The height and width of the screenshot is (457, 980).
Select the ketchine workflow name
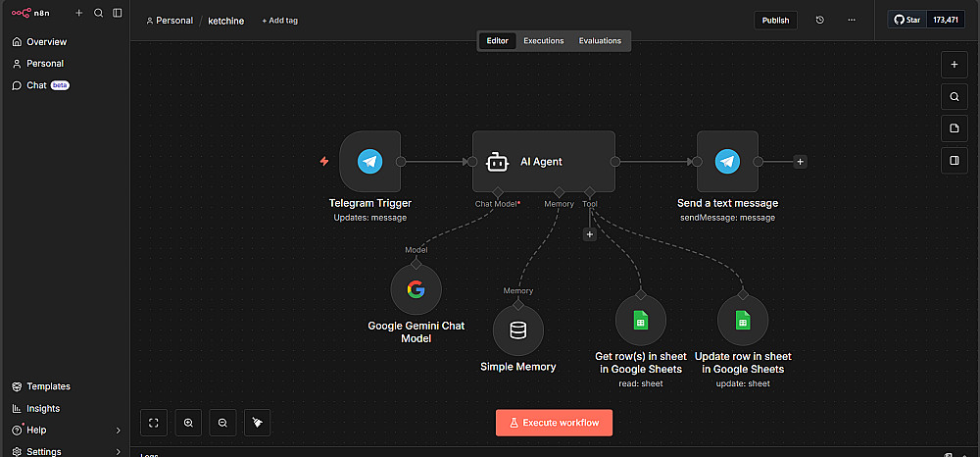click(226, 21)
